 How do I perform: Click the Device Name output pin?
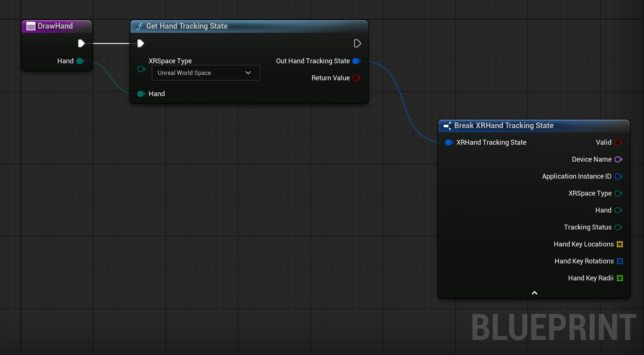[619, 159]
